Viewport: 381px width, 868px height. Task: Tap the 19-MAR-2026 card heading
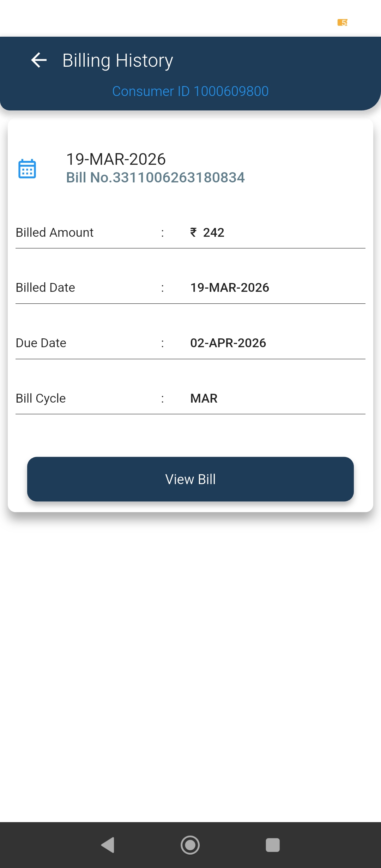point(116,159)
